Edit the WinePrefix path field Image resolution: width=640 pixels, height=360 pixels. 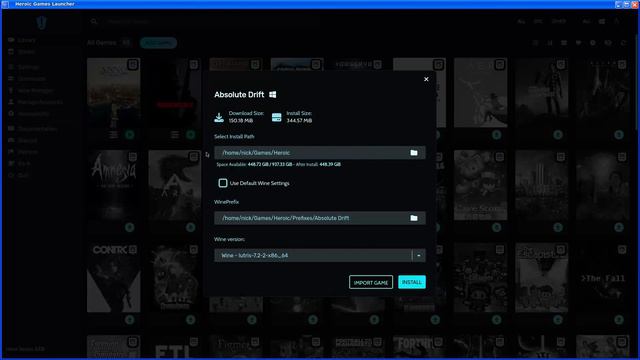[x=320, y=218]
